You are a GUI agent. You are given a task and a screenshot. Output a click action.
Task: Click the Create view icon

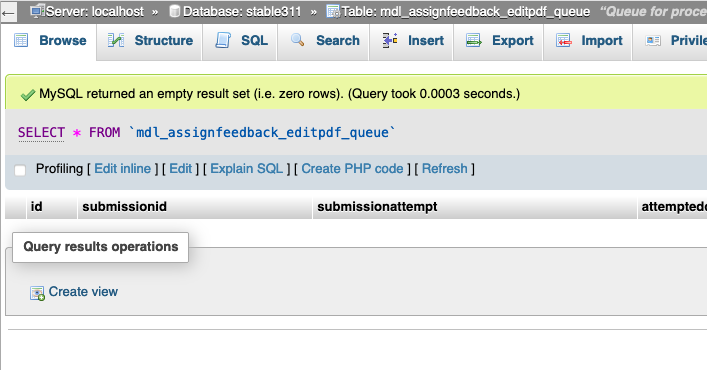click(37, 293)
